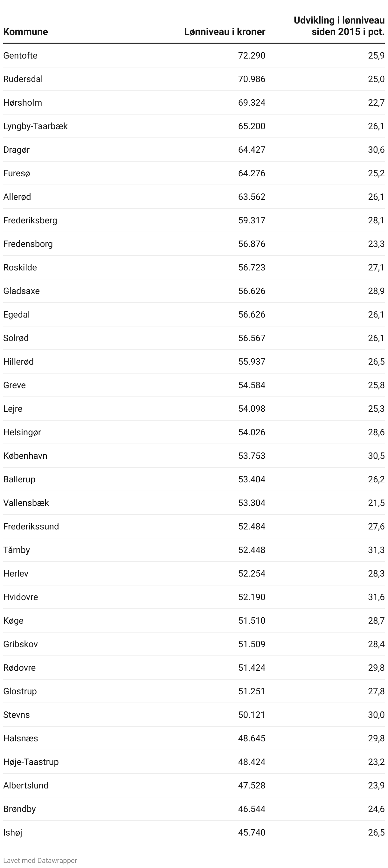Click the Kommune column header
Screen dimensions: 388x868
point(25,32)
